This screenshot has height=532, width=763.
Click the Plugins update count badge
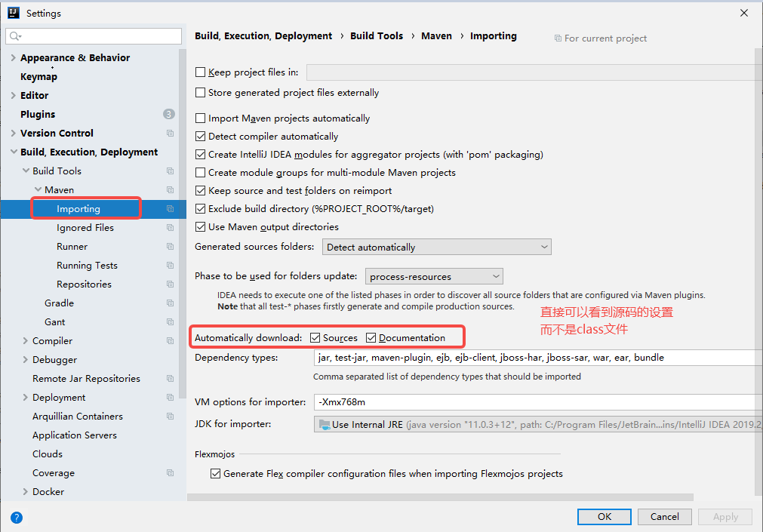168,114
